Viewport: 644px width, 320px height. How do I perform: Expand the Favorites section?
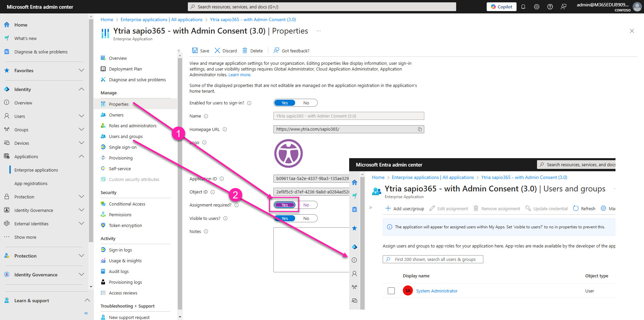[81, 71]
